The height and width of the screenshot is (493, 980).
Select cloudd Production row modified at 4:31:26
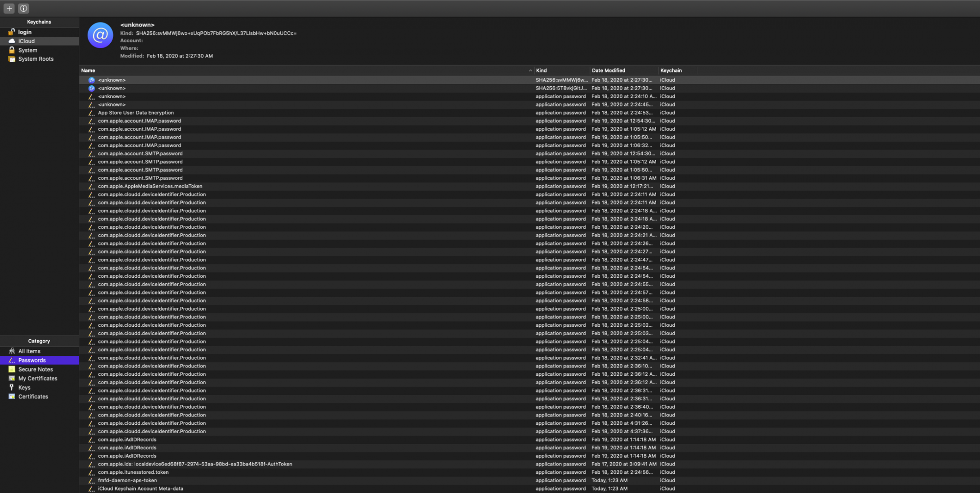tap(529, 423)
